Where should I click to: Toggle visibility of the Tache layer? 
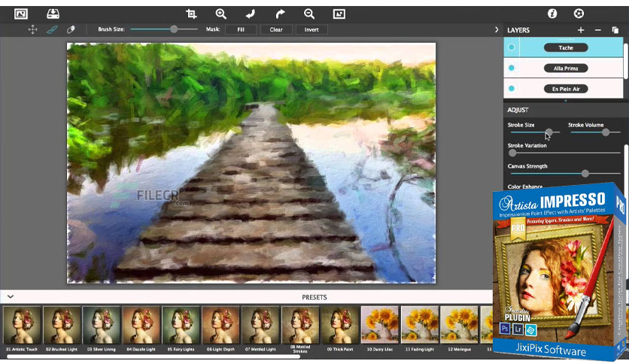pyautogui.click(x=512, y=47)
